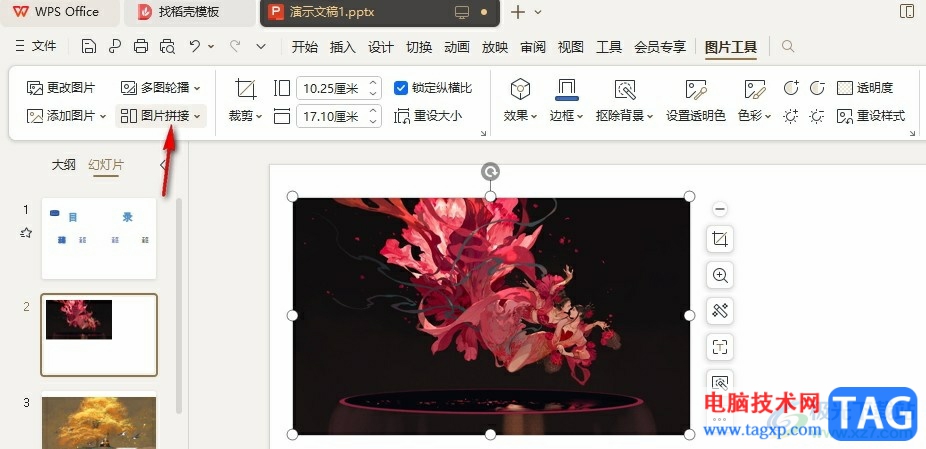This screenshot has width=926, height=449.
Task: Click the Save icon in quick toolbar
Action: pos(89,47)
